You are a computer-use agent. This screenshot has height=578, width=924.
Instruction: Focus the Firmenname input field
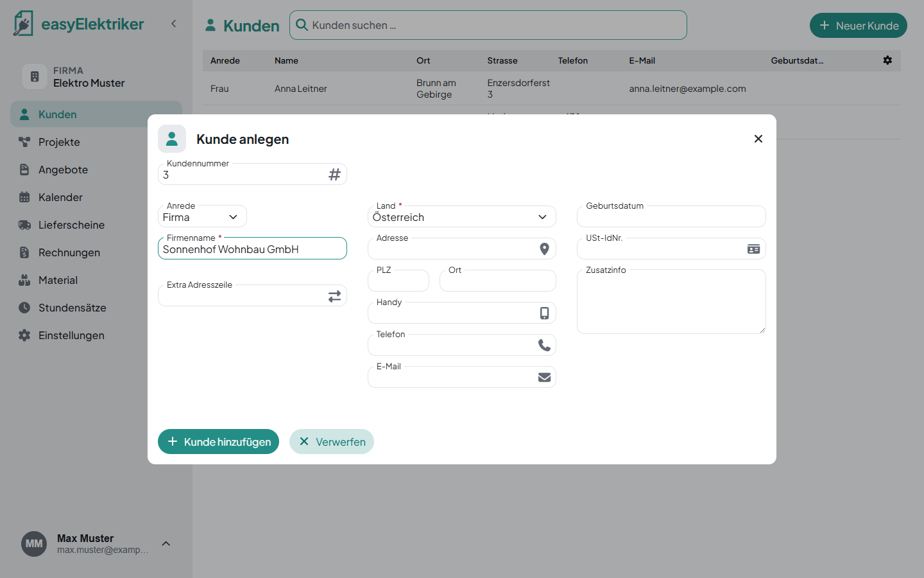252,249
